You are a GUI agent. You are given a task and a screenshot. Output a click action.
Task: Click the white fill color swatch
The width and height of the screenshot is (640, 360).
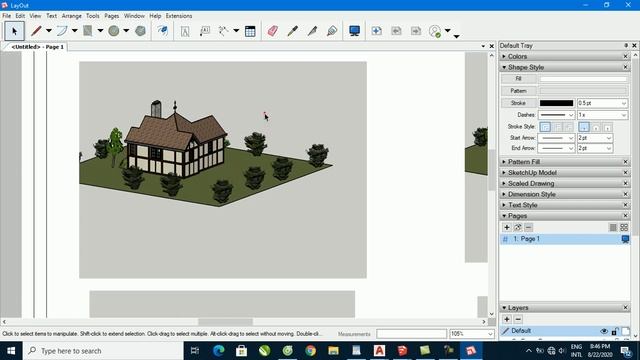pos(583,79)
